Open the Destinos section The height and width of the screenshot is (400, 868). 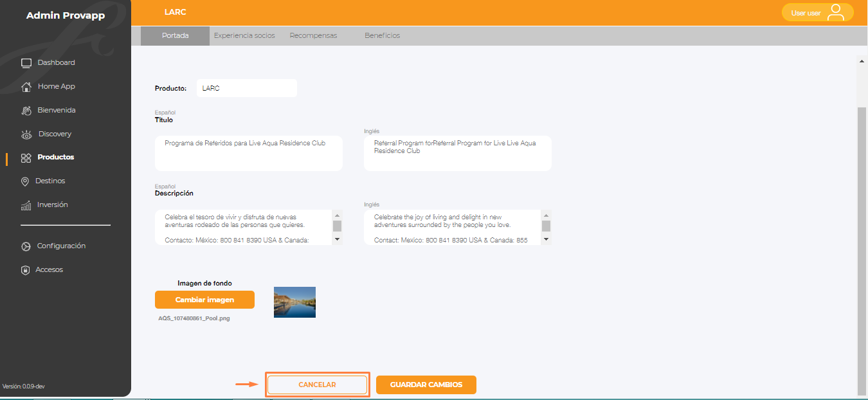[50, 181]
